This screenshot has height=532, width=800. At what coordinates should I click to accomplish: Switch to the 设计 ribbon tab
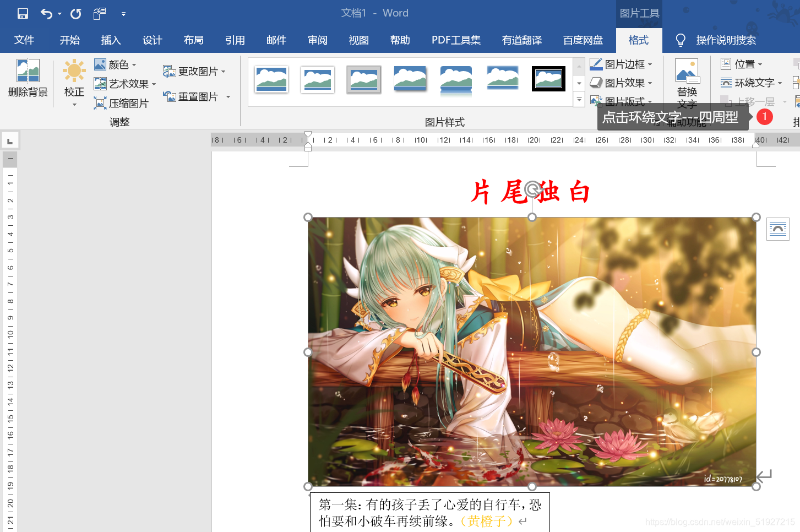(x=153, y=40)
